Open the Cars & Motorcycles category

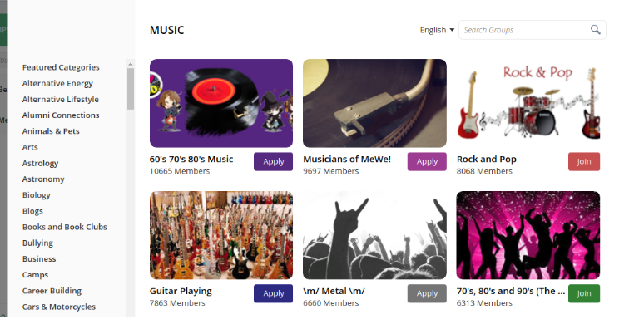59,307
